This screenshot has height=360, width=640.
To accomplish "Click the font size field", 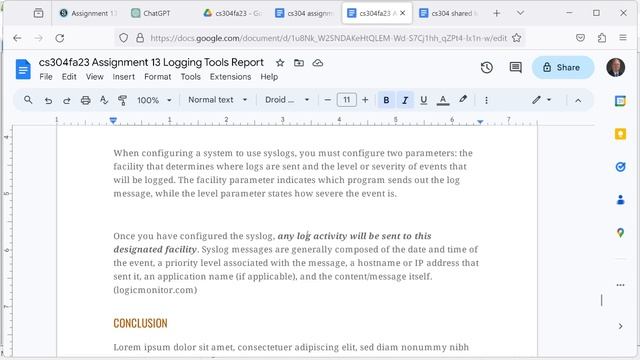I will point(347,100).
